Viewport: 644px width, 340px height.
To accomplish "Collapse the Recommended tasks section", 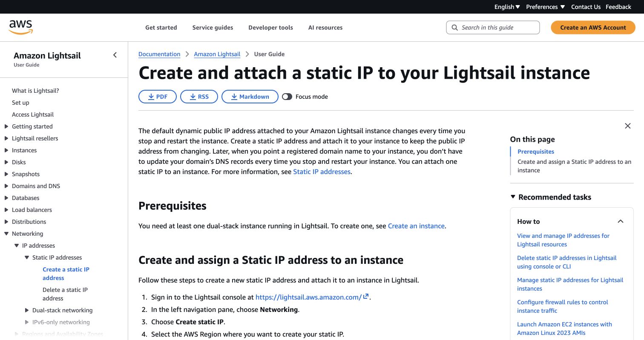I will pos(513,197).
